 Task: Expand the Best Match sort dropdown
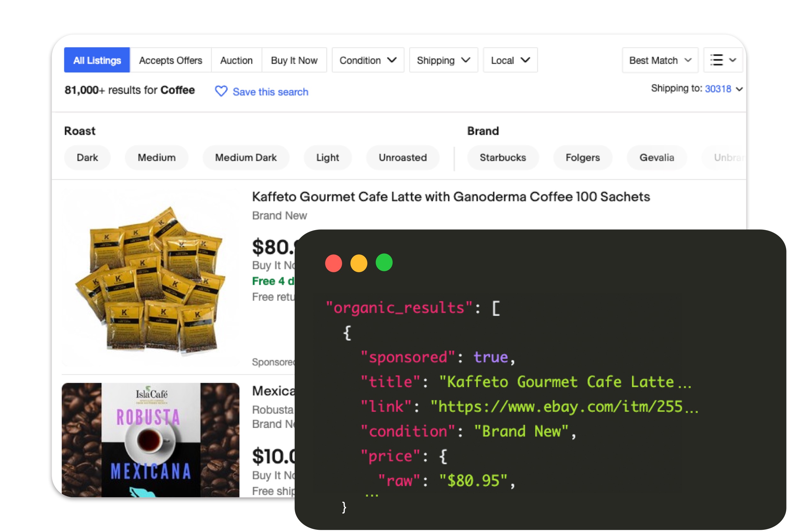659,60
